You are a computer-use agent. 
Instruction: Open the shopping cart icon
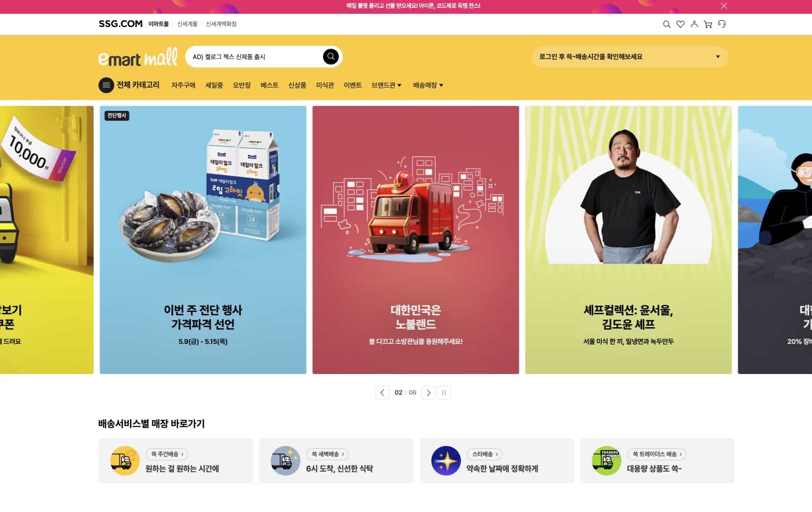click(x=708, y=24)
